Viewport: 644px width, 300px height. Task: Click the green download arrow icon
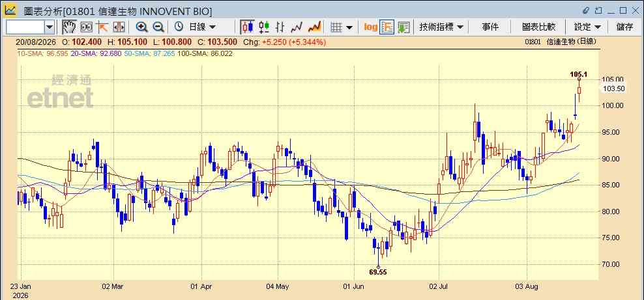[x=403, y=27]
